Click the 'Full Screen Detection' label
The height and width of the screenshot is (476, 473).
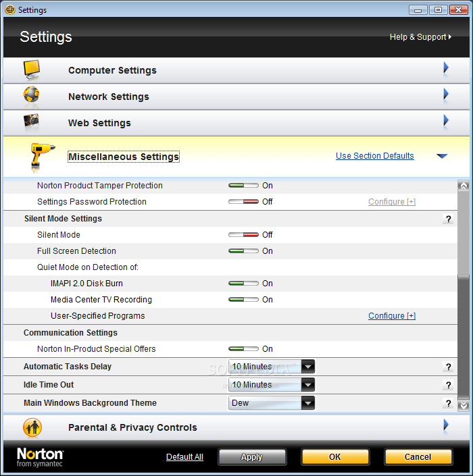point(76,251)
